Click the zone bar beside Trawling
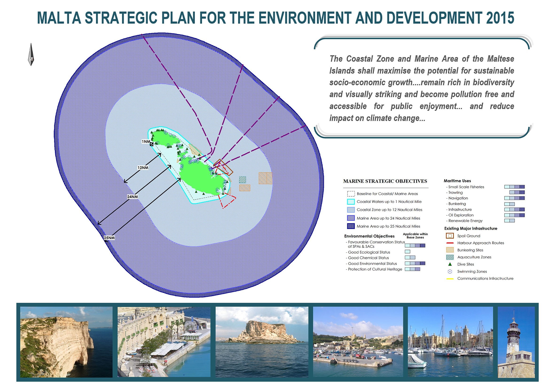 pos(517,192)
